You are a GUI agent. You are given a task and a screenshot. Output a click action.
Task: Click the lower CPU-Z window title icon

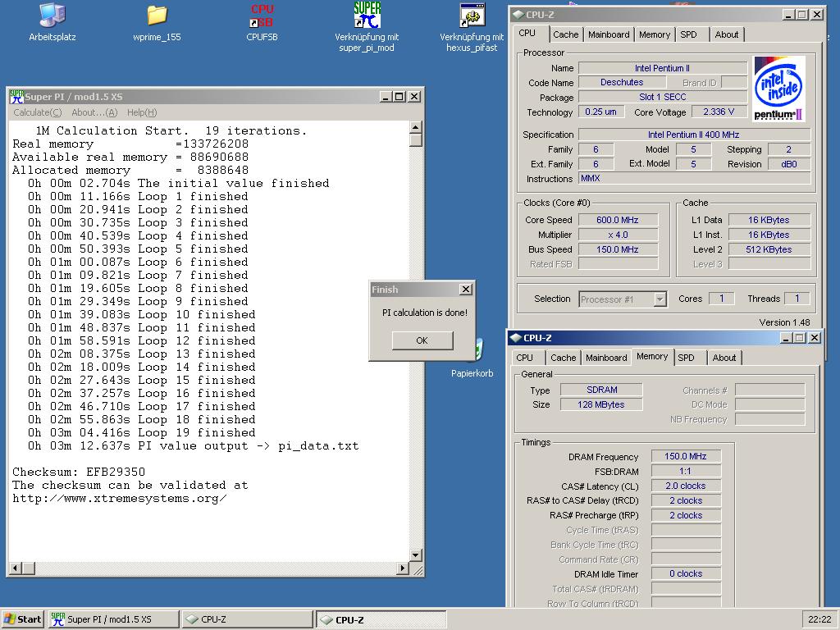[x=516, y=338]
